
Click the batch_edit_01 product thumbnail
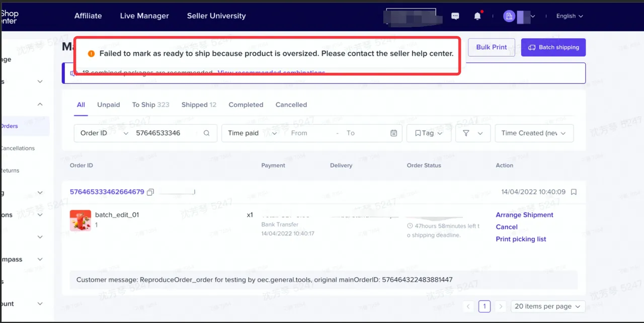tap(80, 220)
